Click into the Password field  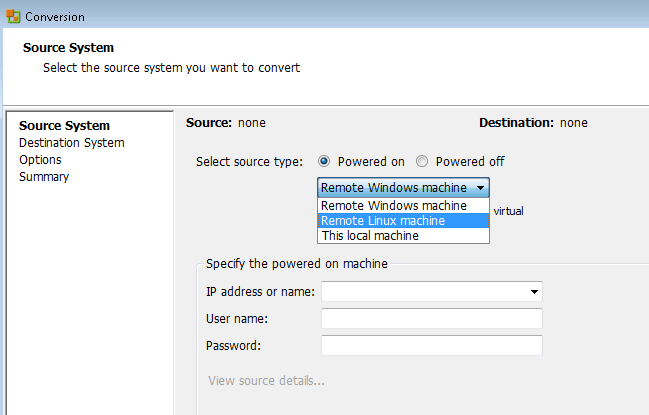(x=432, y=345)
